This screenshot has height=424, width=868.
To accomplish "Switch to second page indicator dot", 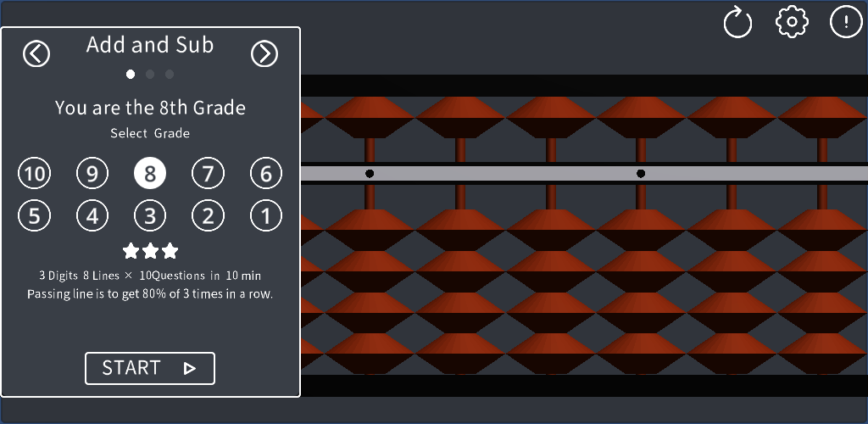I will 150,74.
